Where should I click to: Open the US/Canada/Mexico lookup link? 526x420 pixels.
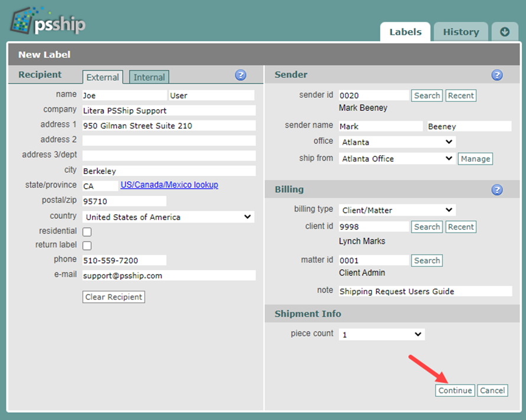tap(169, 185)
